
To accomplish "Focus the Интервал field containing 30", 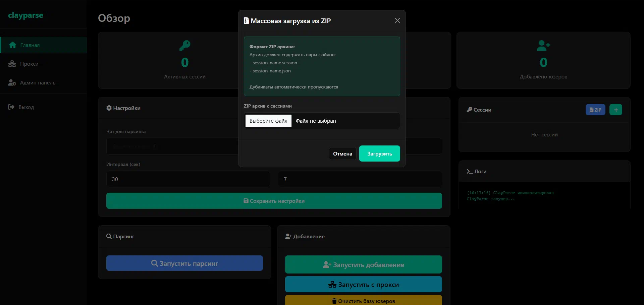I will [188, 179].
